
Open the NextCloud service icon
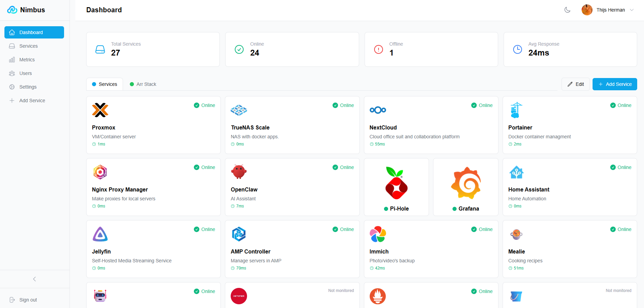pos(378,110)
